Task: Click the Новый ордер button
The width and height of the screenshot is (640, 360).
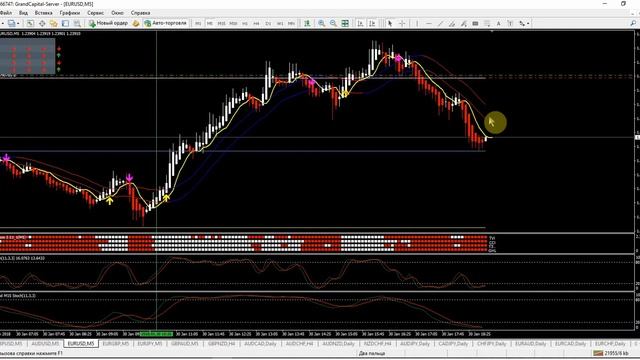Action: coord(108,23)
